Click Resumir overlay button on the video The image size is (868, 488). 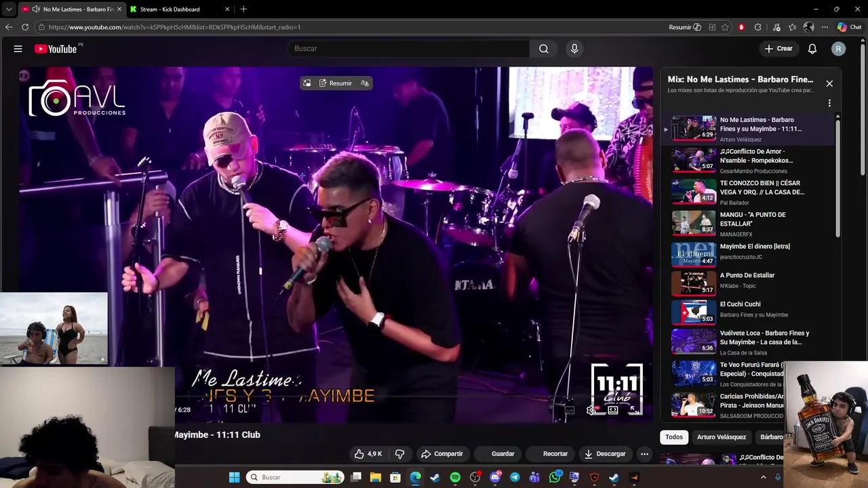click(x=336, y=83)
